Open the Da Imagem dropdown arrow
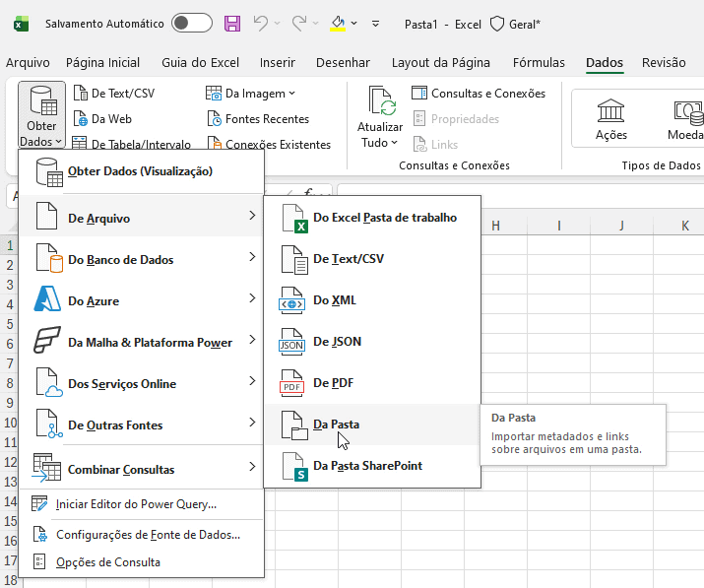The image size is (704, 588). [x=292, y=94]
